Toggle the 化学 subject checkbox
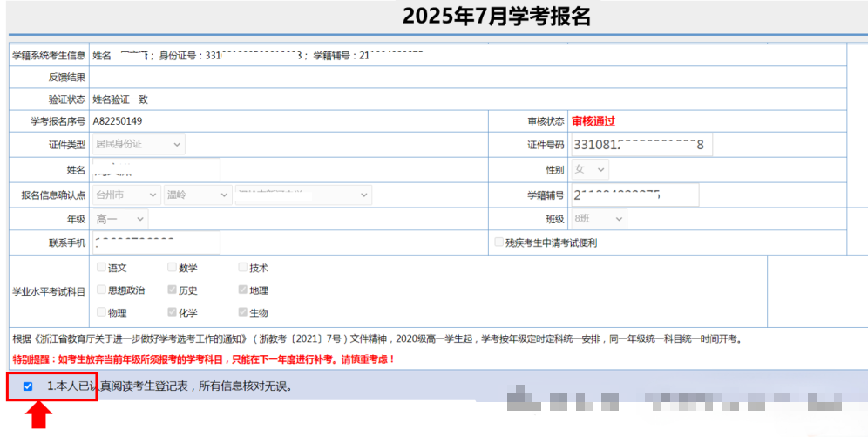 click(173, 311)
